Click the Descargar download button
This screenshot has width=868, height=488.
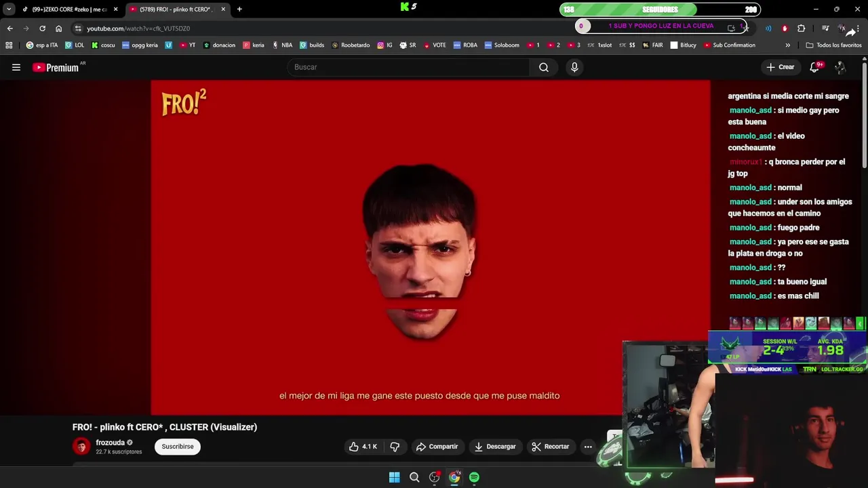495,447
